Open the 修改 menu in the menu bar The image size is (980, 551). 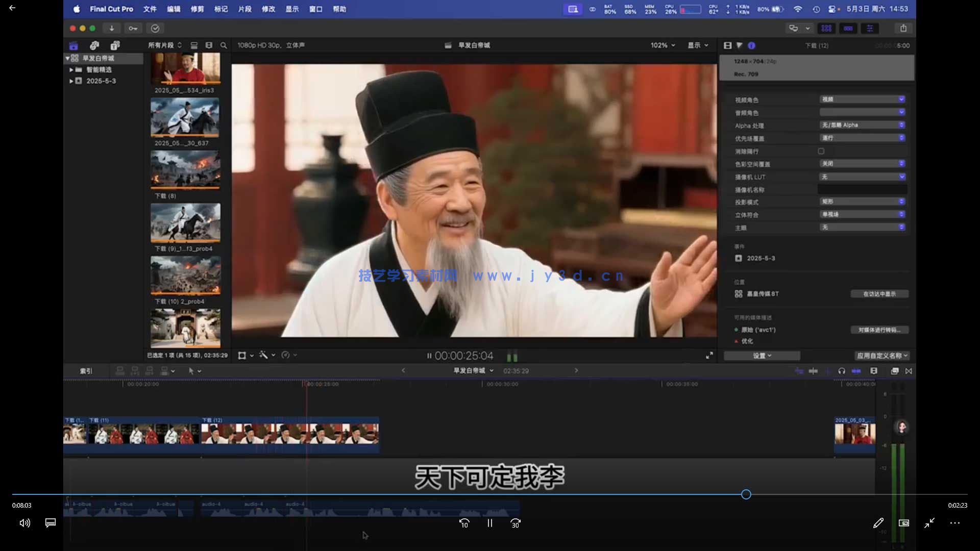click(x=268, y=9)
